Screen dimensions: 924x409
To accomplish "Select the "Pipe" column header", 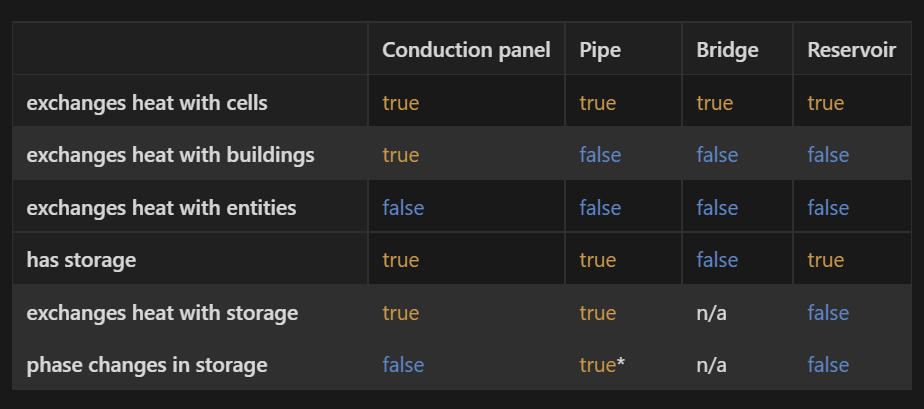I will point(600,50).
